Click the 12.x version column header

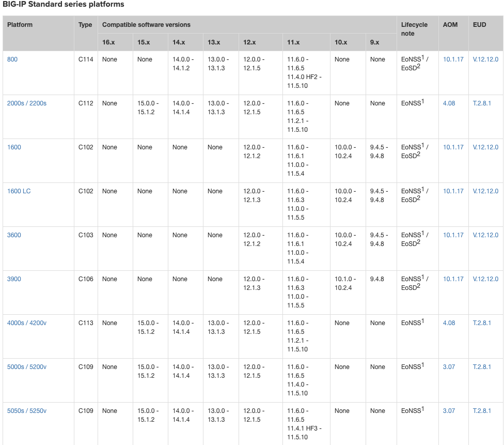[261, 42]
